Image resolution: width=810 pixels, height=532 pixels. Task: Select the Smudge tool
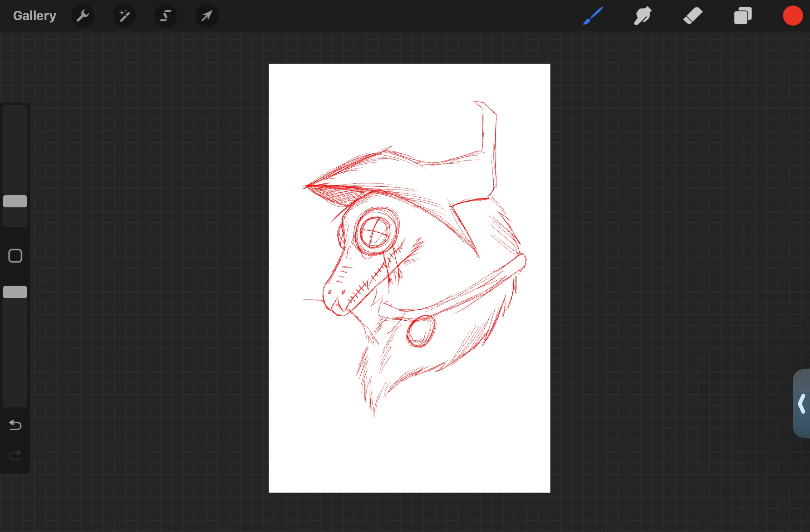[x=642, y=15]
